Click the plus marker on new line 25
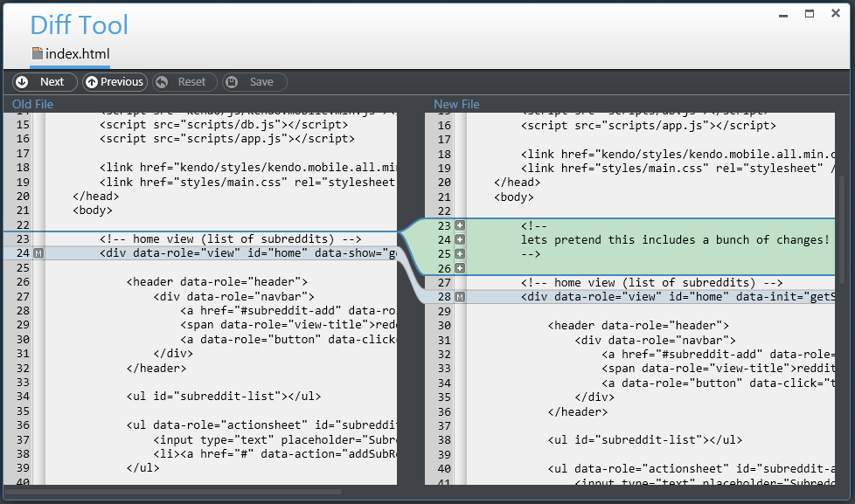 (460, 254)
